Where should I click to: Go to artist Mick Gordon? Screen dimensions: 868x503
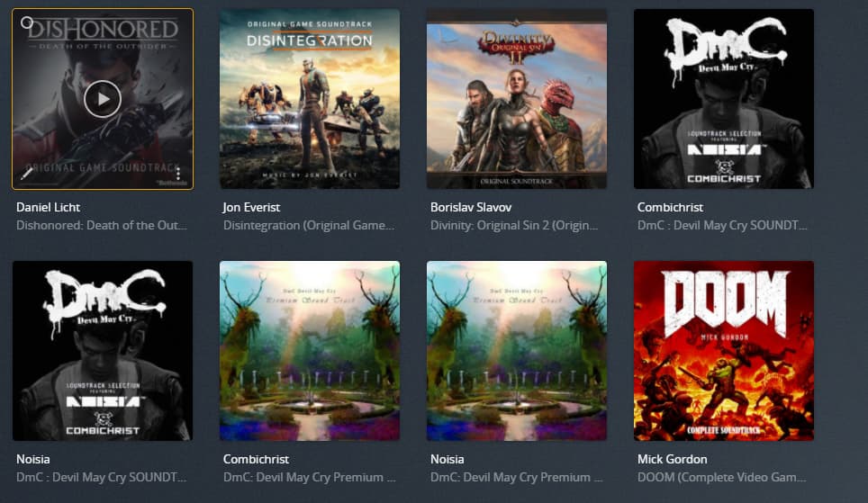coord(672,459)
